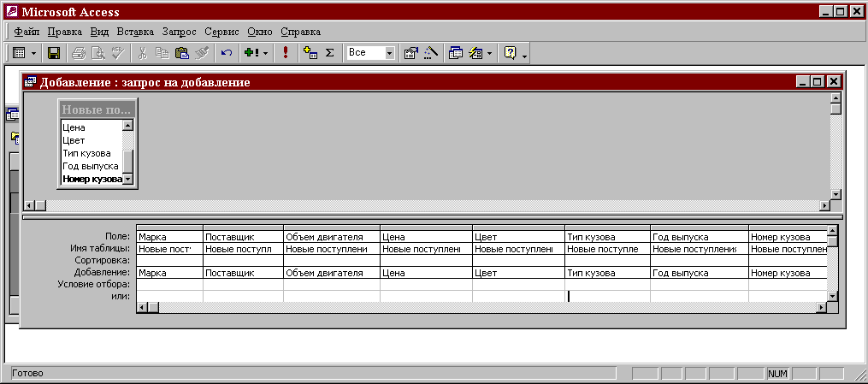Click Условие отбора cell under Цена column
Screen dimensions: 868x384
tap(426, 285)
